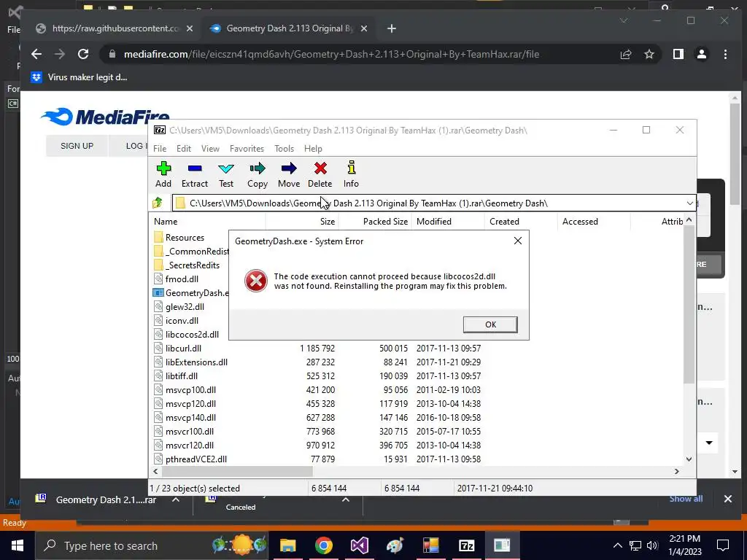Close the Geometry Dash 2.113 browser tab
Screen dimensions: 747x560
coord(364,28)
